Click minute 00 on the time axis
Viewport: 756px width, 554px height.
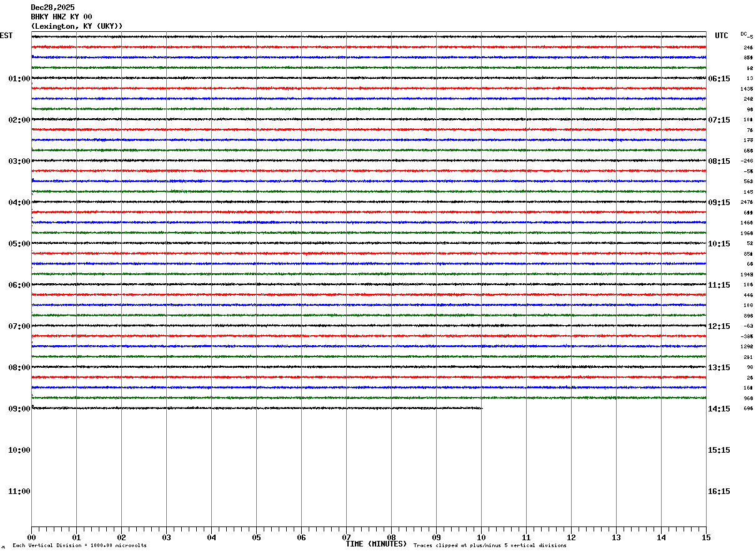point(31,537)
